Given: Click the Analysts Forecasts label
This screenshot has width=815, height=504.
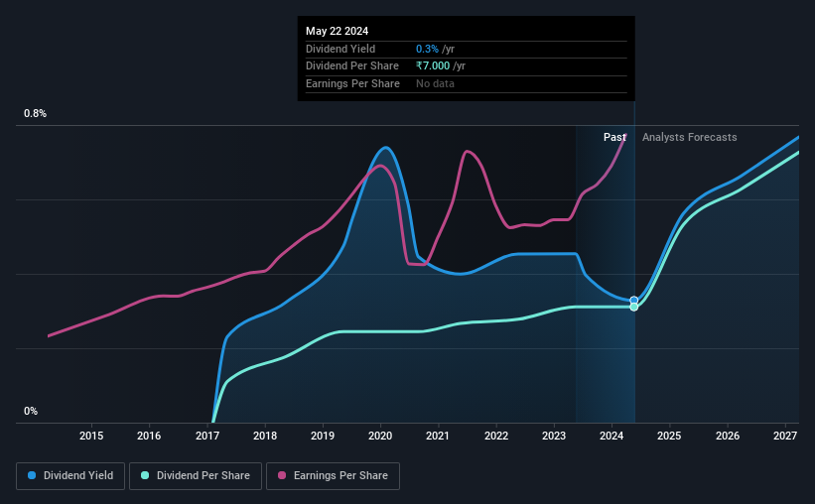Looking at the screenshot, I should point(690,137).
